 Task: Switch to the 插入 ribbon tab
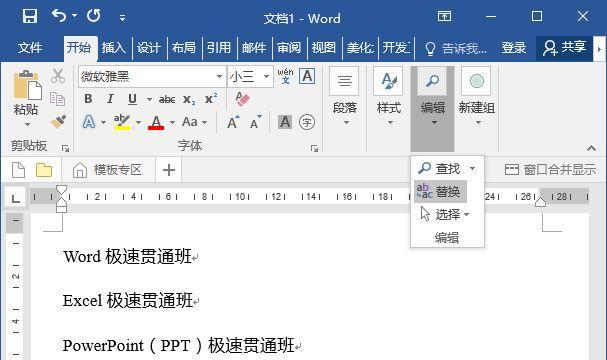pyautogui.click(x=114, y=48)
